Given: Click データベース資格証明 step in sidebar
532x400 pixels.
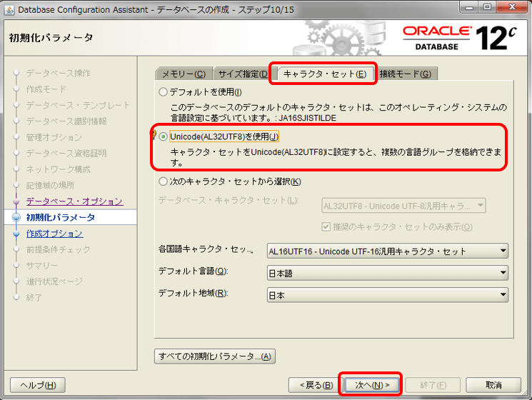Looking at the screenshot, I should point(66,153).
